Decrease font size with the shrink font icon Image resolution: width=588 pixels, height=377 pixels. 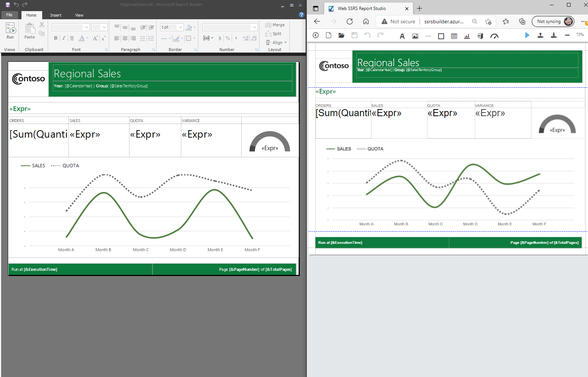104,38
